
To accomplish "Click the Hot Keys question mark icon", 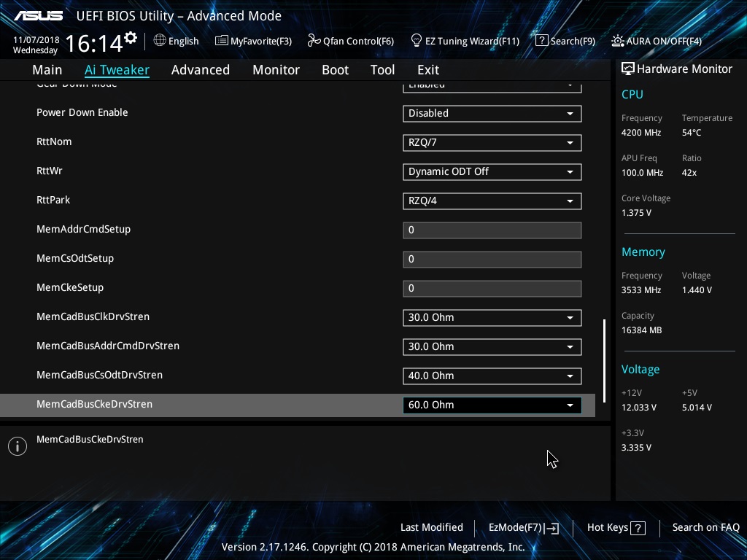I will 638,528.
